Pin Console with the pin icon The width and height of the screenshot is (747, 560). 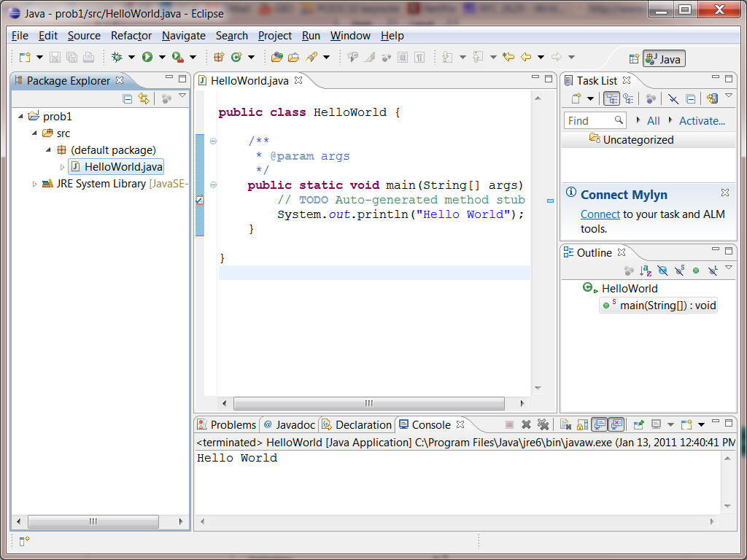(x=638, y=424)
